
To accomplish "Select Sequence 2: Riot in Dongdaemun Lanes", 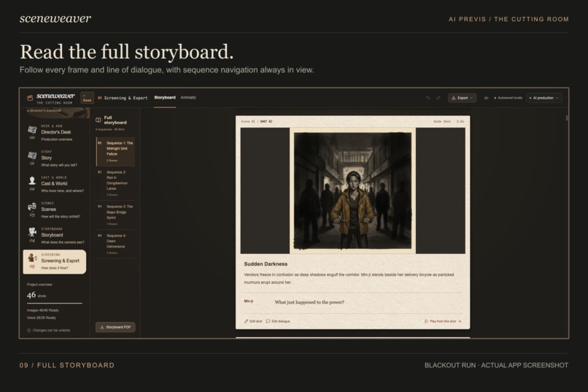I will [x=115, y=183].
